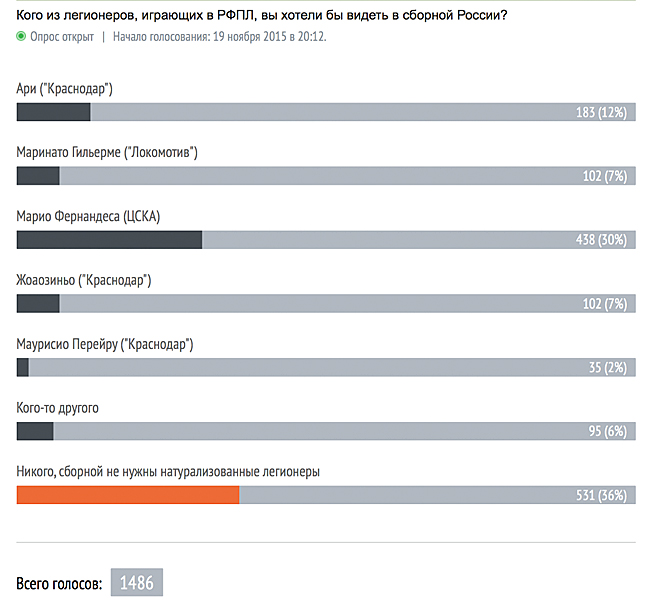Click the Всего голосов label

(x=59, y=584)
